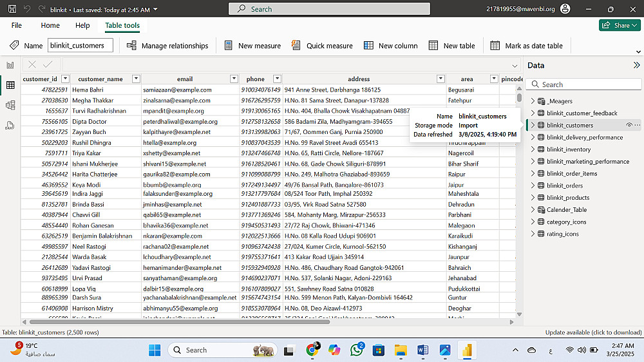
Task: Open the file save-status dropdown arrow
Action: pos(155,9)
